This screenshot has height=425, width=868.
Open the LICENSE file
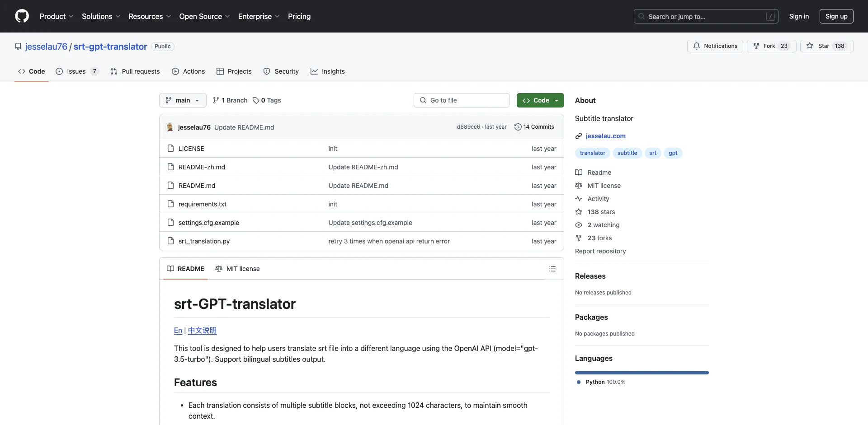coord(191,149)
